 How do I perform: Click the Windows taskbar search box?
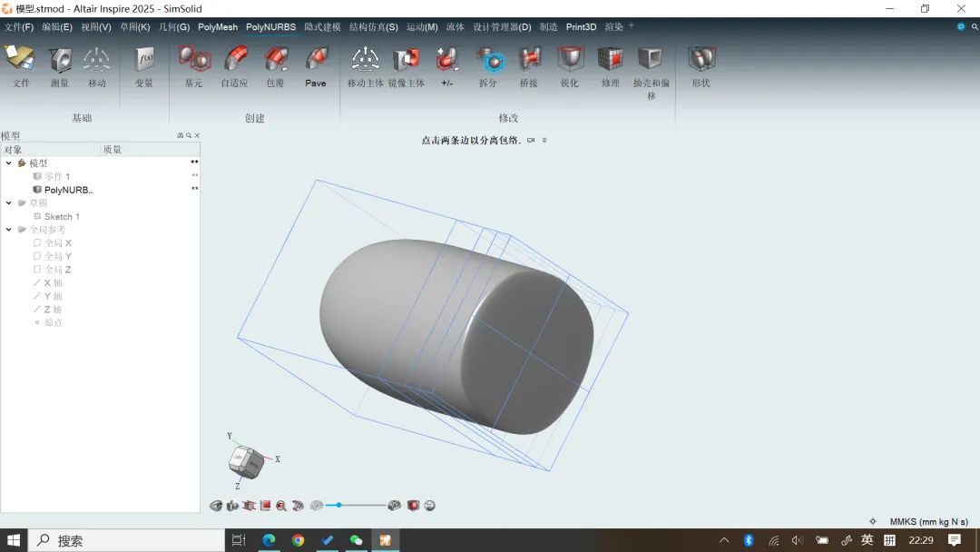(127, 540)
